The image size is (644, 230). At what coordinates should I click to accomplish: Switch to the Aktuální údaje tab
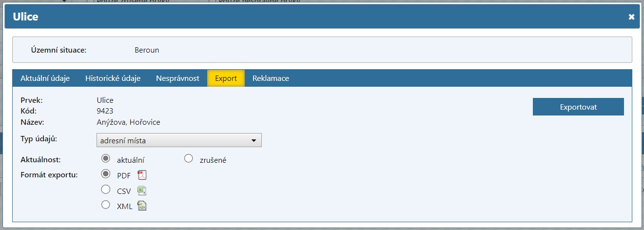click(x=45, y=78)
